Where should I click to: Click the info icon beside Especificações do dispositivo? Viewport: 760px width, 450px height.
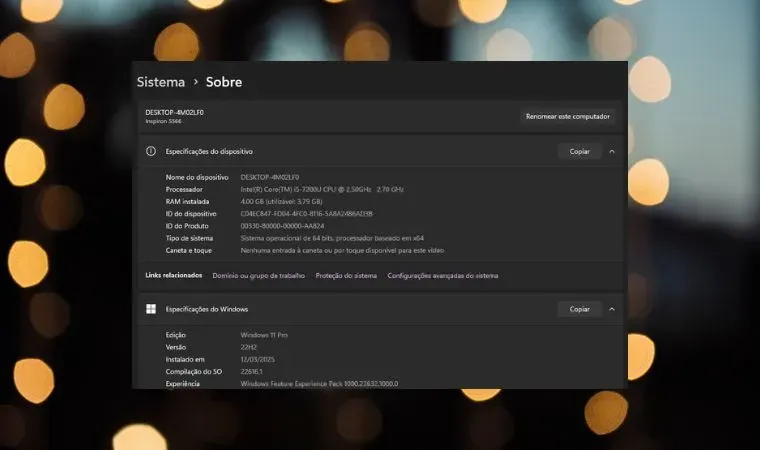click(x=151, y=151)
